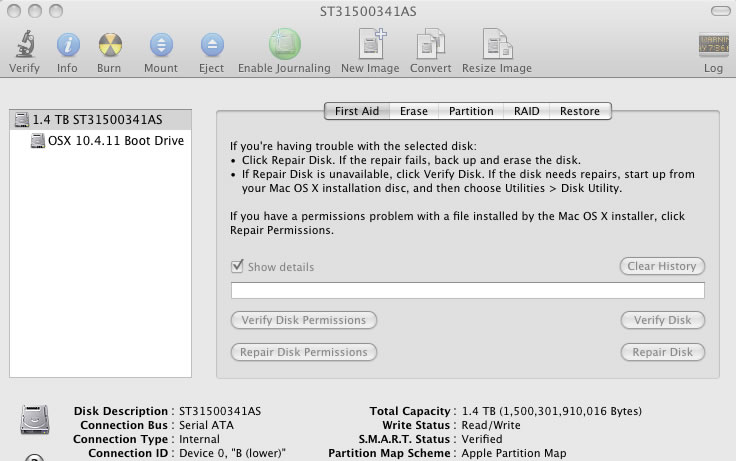Open the Resize Image tool
736x461 pixels.
[x=497, y=45]
